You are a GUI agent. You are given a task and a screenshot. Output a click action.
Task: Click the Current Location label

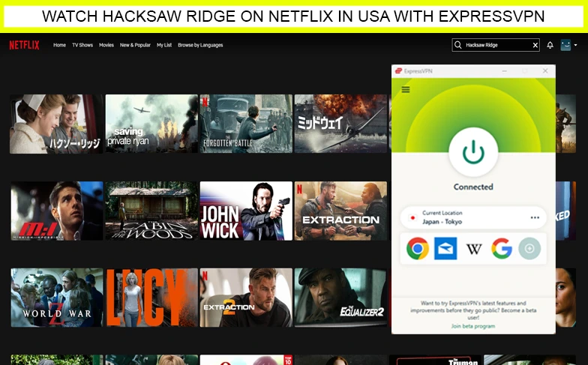pyautogui.click(x=442, y=213)
